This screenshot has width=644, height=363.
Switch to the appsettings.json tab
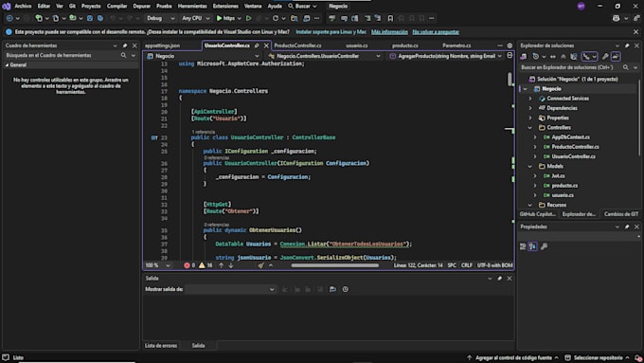[163, 45]
